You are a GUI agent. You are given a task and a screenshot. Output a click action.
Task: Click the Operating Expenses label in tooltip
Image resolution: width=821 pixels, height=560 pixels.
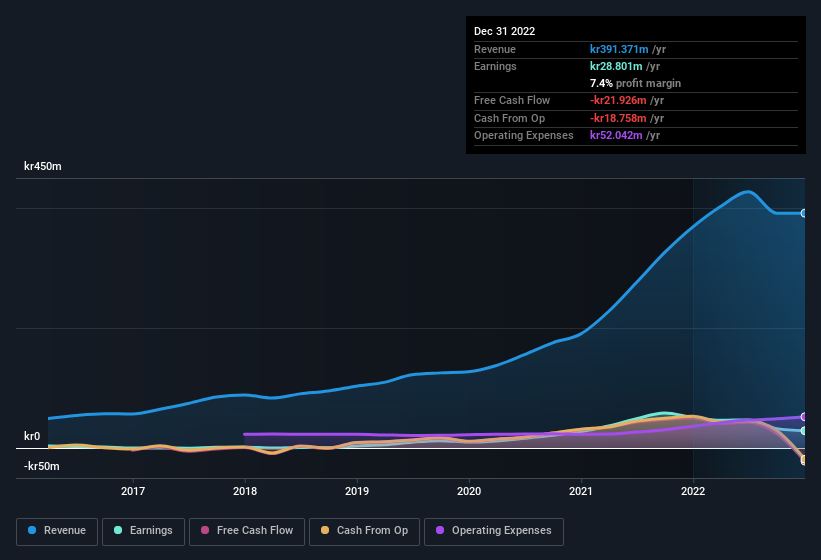pyautogui.click(x=524, y=136)
